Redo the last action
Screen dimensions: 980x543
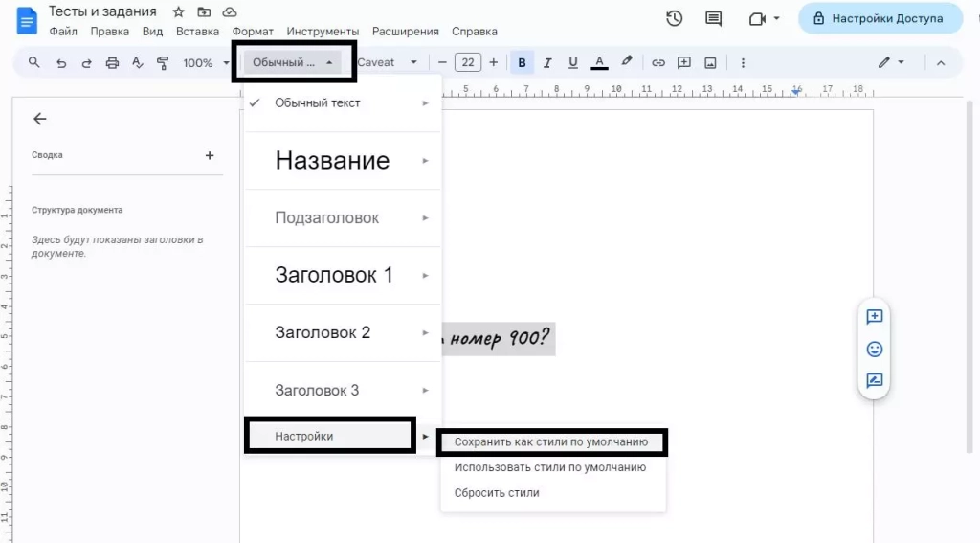pos(86,62)
